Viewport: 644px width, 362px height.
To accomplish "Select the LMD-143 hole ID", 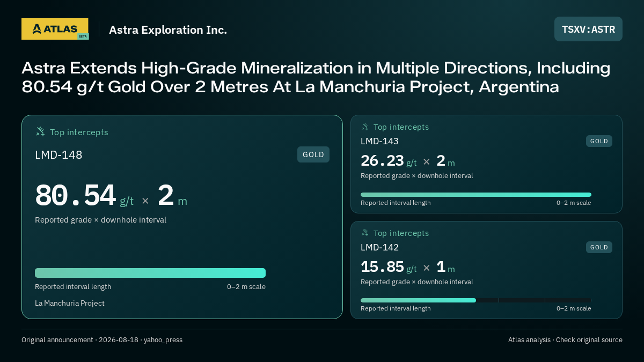I will click(379, 141).
